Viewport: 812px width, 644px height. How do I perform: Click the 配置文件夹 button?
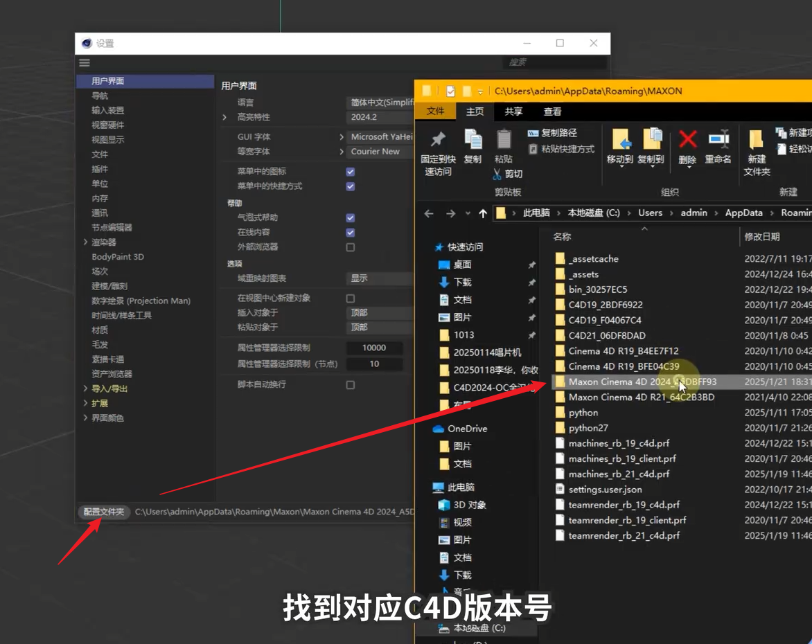104,512
